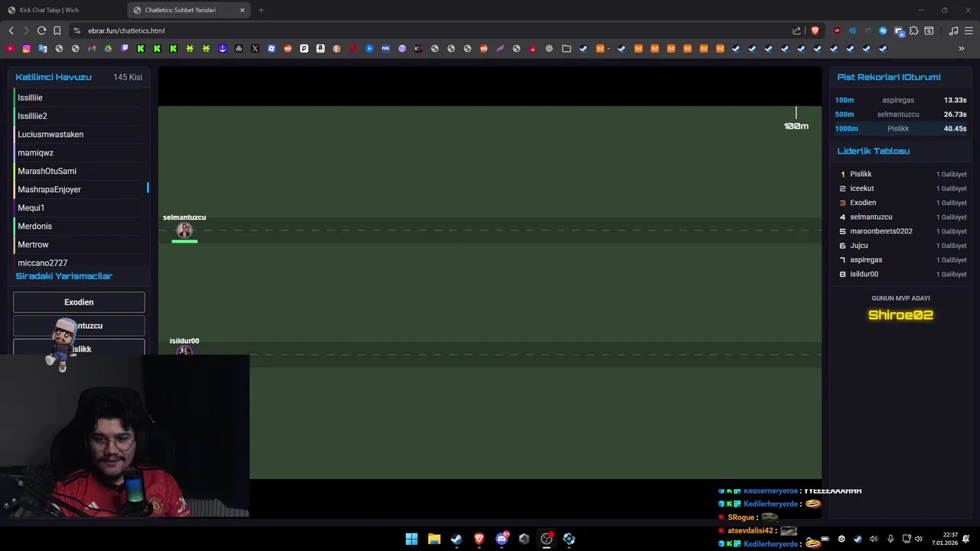Click the selmantuzcu racer avatar on track
This screenshot has width=980, height=551.
[x=185, y=230]
